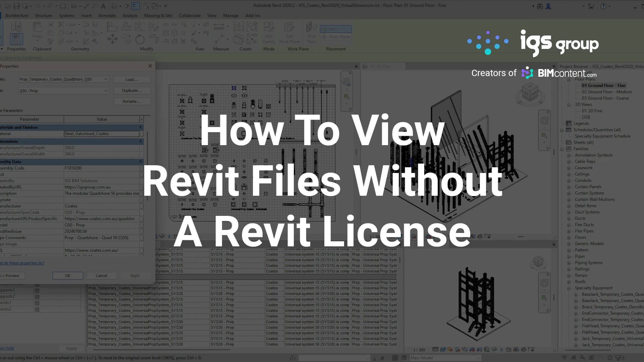Open the Family dropdown showing Prop_Temporary_Coates_Quadshore_Q50
The height and width of the screenshot is (362, 644).
pos(63,79)
